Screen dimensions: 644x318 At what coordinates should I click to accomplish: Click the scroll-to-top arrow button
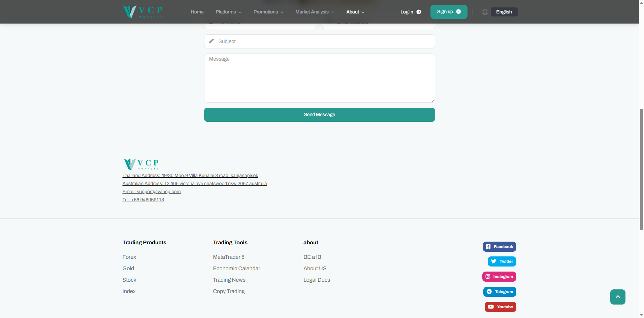(618, 297)
